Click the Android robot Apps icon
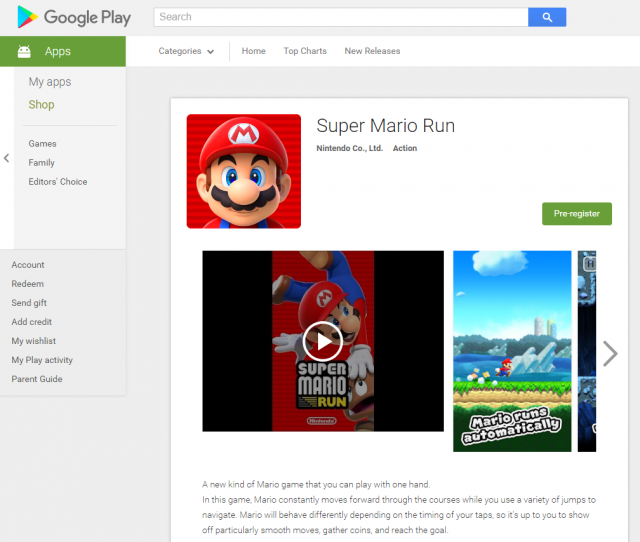This screenshot has height=542, width=640. 24,51
